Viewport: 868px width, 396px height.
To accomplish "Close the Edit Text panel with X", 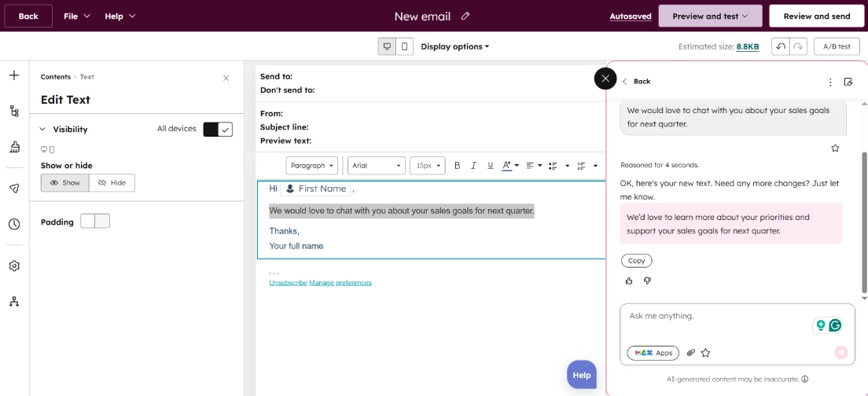I will click(226, 78).
